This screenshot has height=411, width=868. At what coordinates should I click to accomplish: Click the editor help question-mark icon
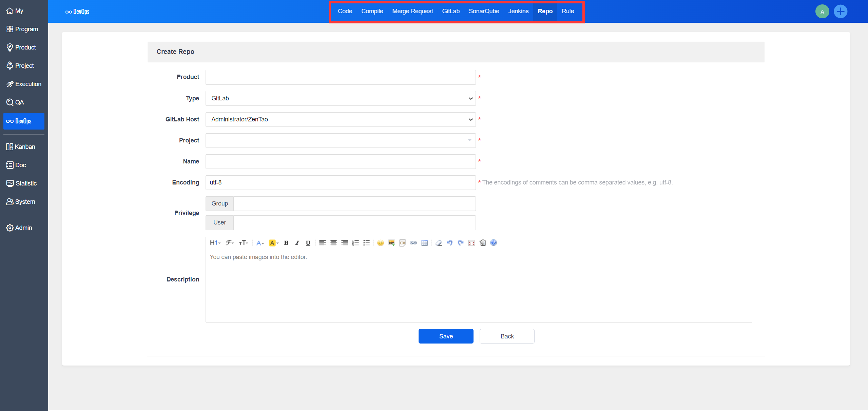tap(494, 243)
